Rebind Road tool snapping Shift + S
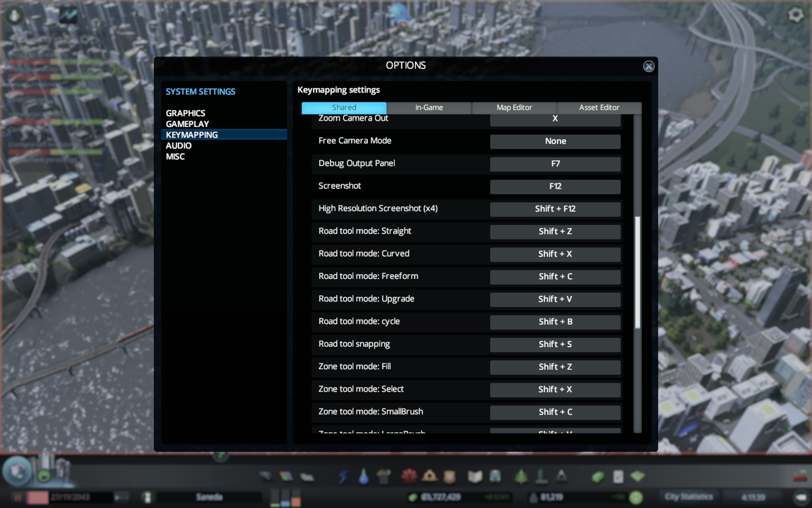Screen dimensions: 812x508 (x=555, y=344)
